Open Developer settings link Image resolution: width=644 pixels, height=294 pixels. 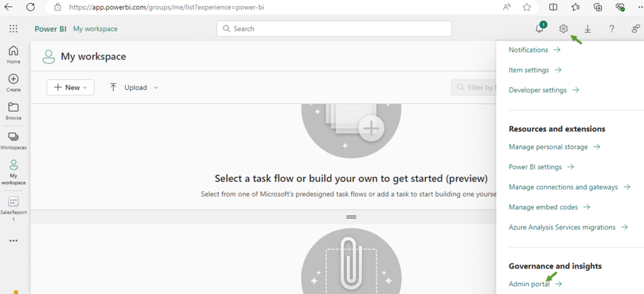point(544,90)
